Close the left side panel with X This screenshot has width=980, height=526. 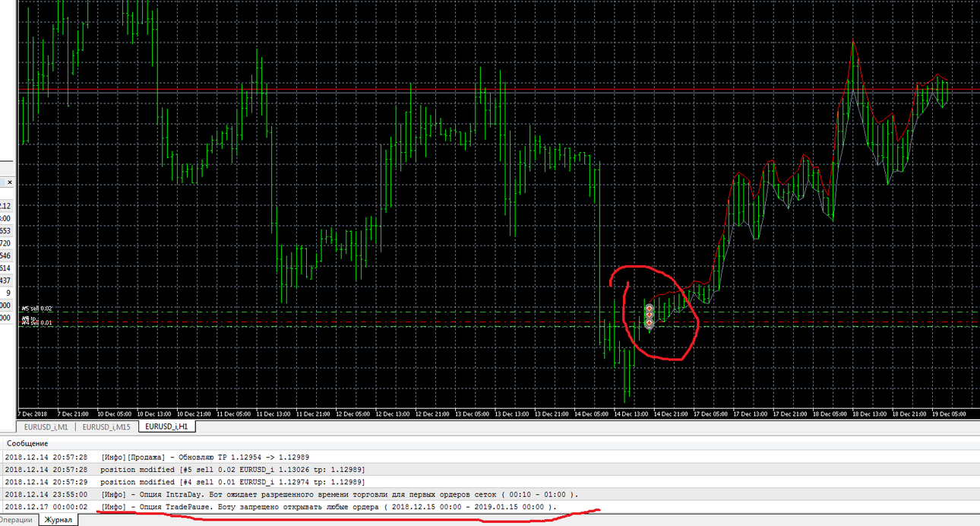pyautogui.click(x=10, y=182)
